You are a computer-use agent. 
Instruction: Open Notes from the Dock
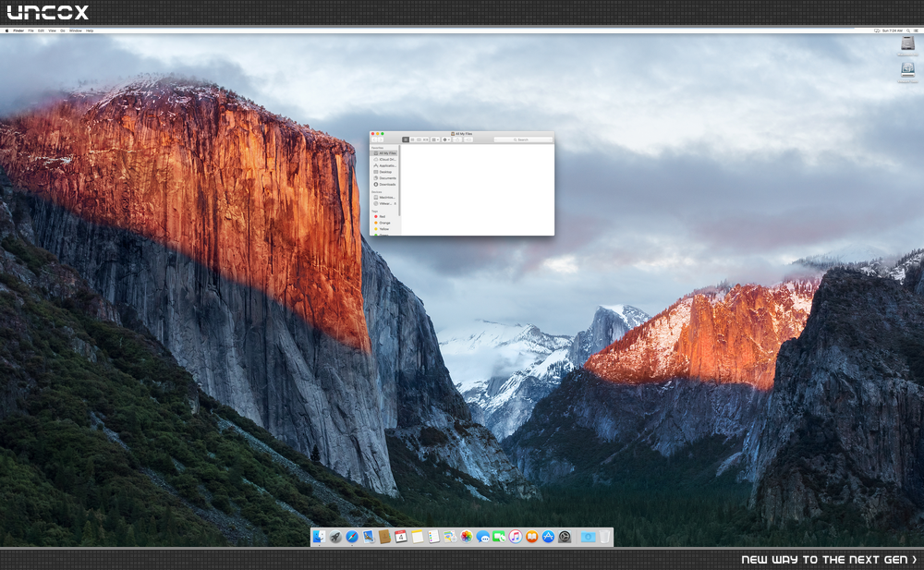(x=418, y=537)
